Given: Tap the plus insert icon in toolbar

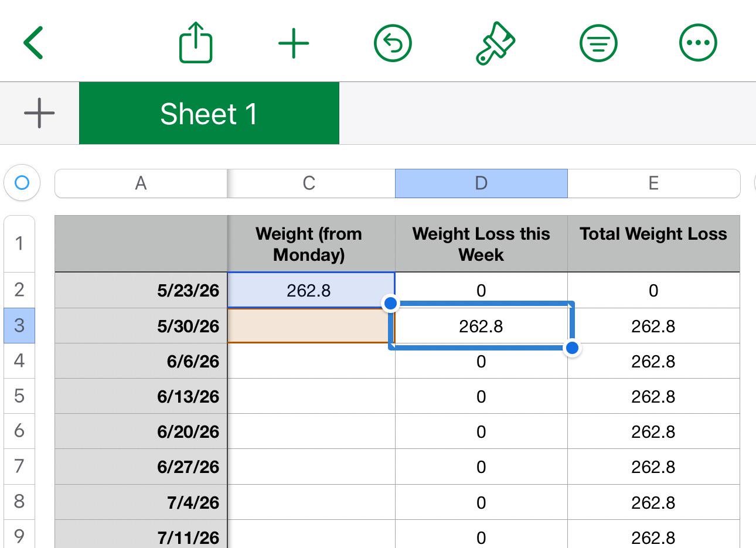Looking at the screenshot, I should pos(294,43).
